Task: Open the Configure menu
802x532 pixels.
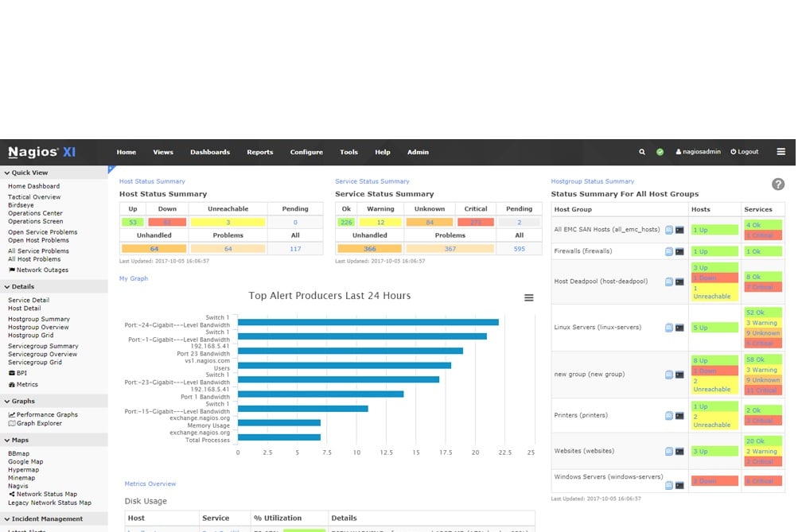Action: coord(306,152)
